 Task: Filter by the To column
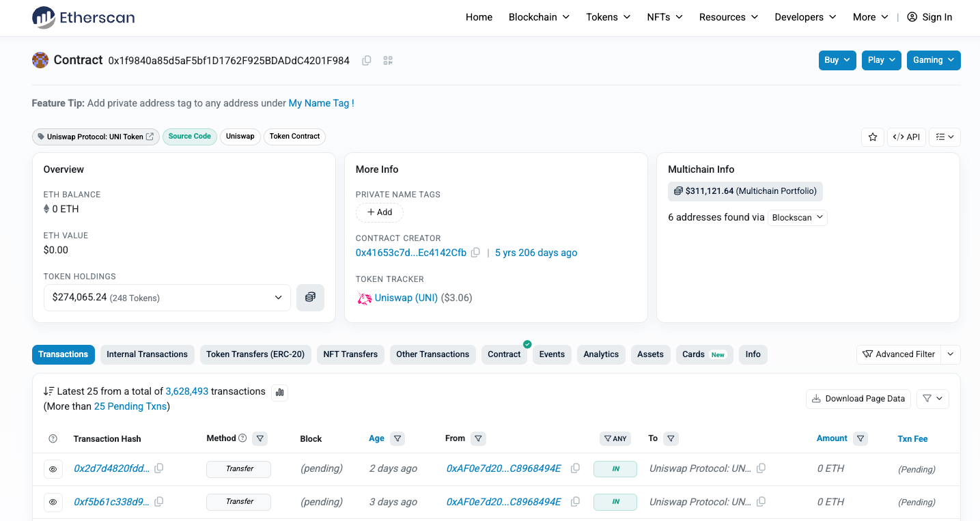671,438
